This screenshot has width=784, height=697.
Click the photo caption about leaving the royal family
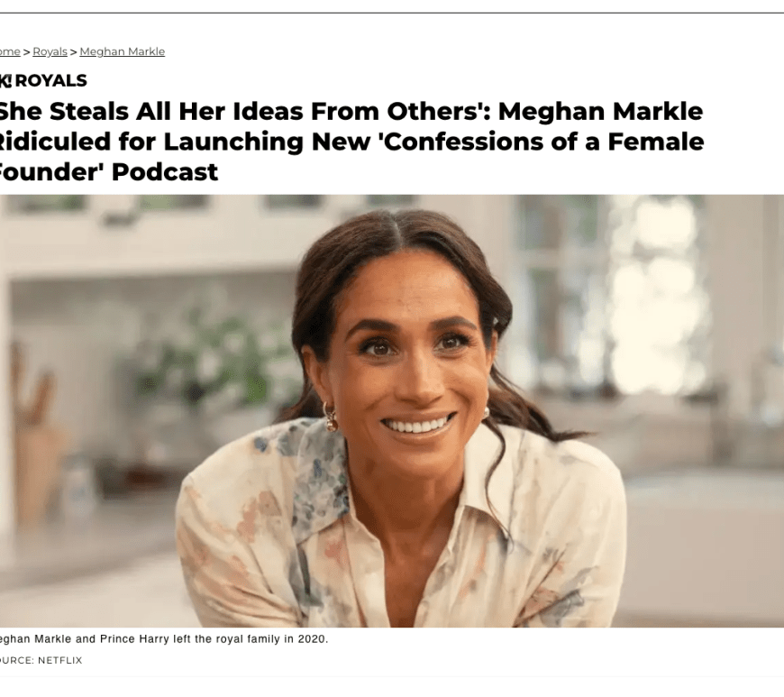click(162, 639)
